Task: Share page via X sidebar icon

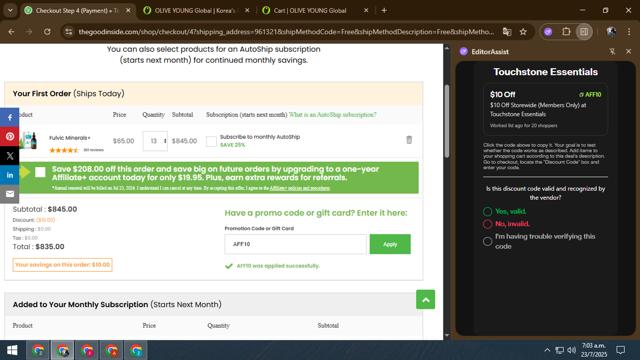Action: pos(9,156)
